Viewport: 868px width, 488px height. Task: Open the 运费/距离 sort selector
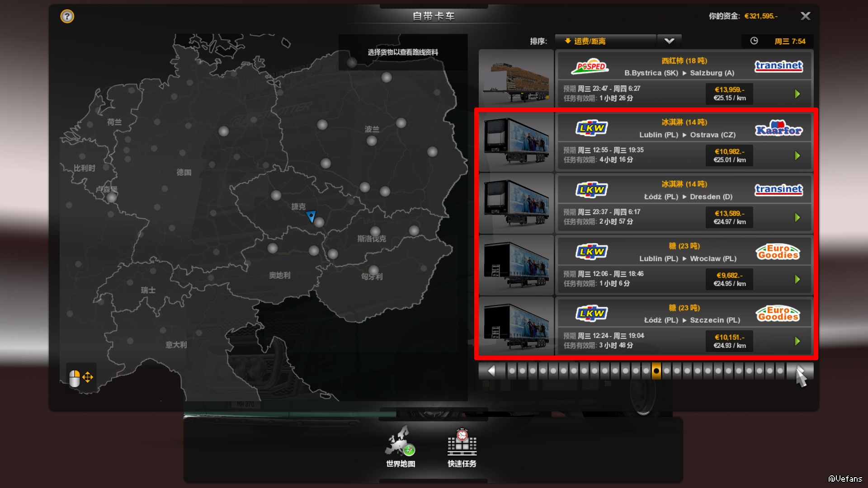pos(605,41)
